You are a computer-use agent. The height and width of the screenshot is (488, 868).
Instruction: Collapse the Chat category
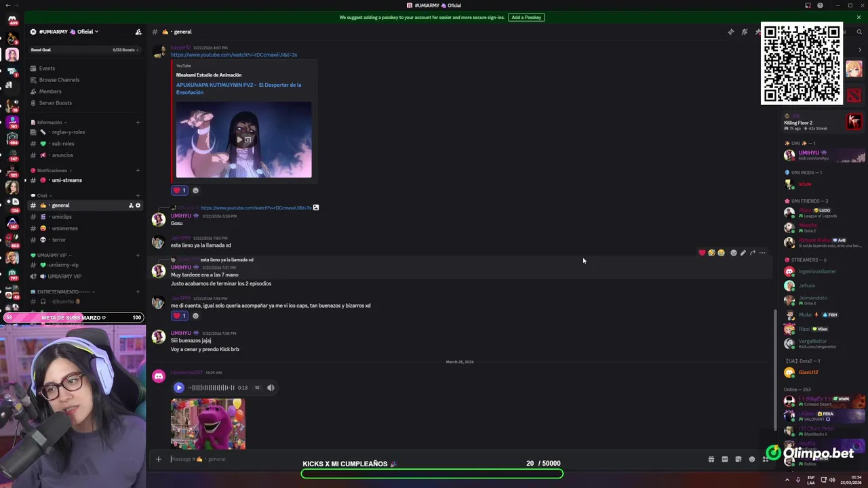pos(42,196)
